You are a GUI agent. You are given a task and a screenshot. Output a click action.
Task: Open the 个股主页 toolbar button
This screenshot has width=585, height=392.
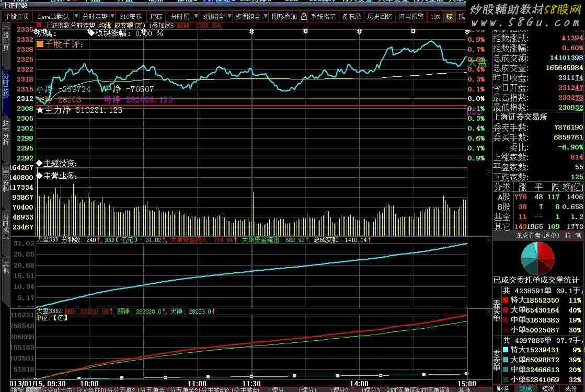(17, 17)
